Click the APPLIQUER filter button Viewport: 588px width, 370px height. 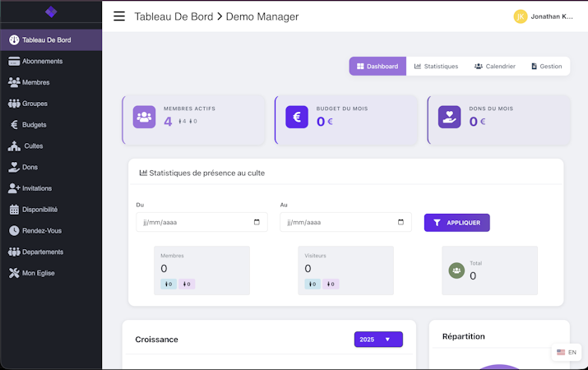point(456,223)
